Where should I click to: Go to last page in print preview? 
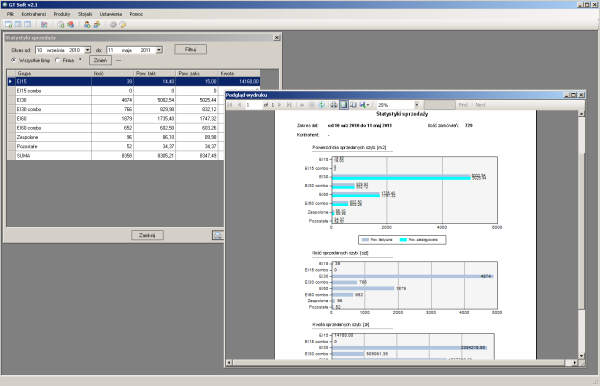(x=289, y=105)
